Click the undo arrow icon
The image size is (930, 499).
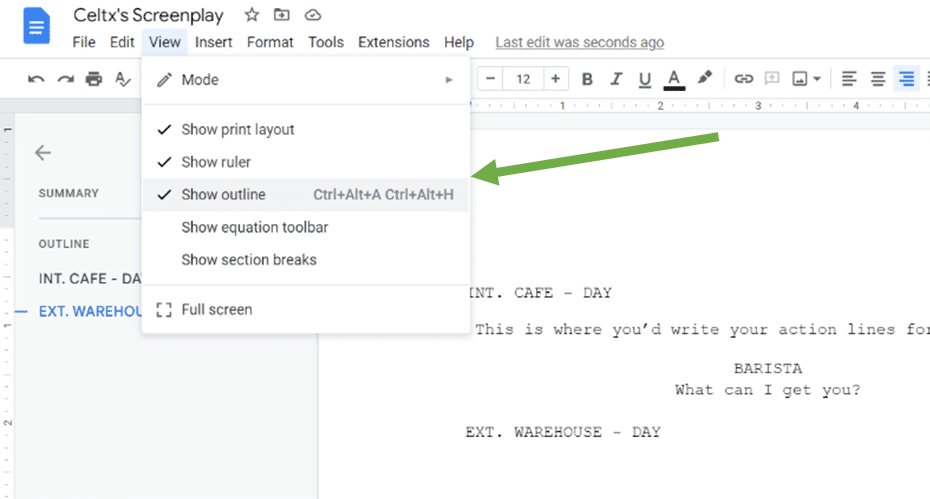36,79
